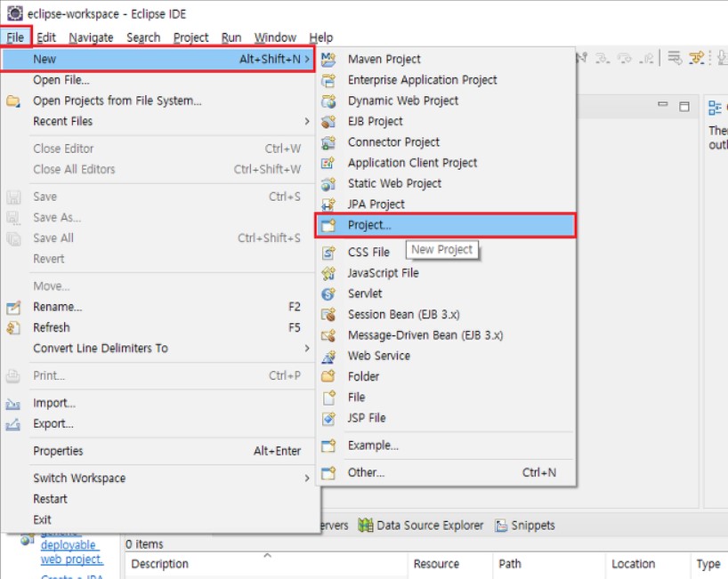Open the Edit menu

[x=46, y=37]
